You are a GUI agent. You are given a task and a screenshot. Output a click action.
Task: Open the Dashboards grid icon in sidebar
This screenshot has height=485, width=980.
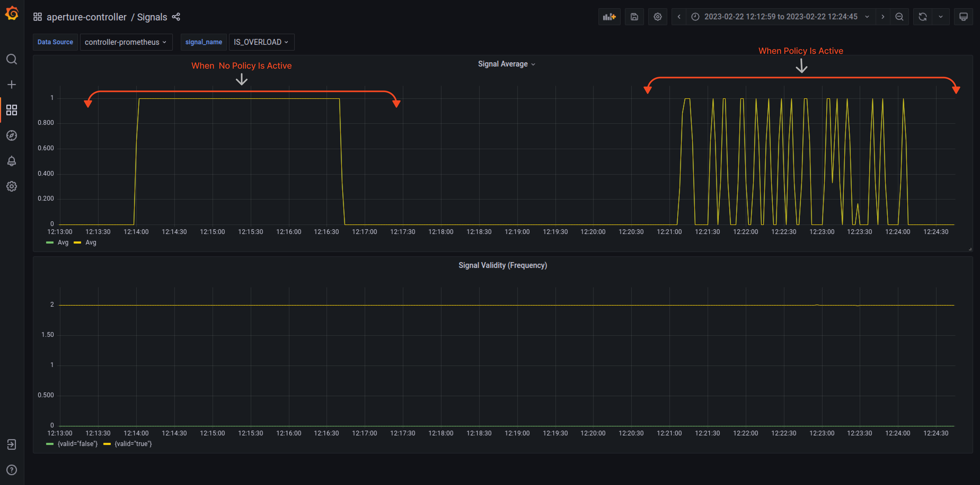pos(12,110)
